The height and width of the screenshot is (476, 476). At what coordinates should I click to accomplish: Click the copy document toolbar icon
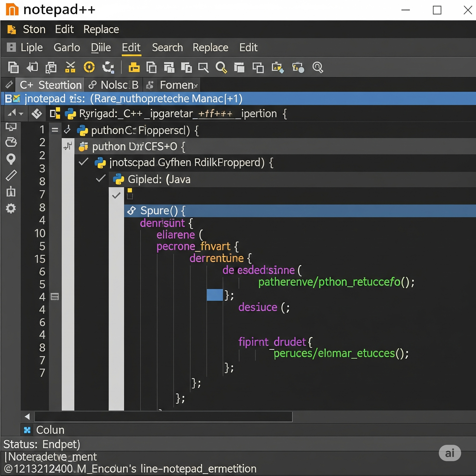[13, 67]
